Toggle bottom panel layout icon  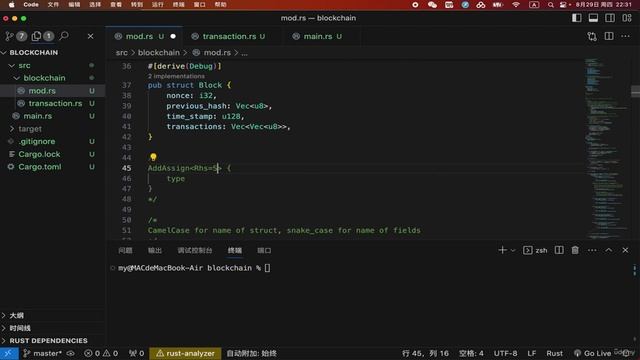(x=593, y=18)
